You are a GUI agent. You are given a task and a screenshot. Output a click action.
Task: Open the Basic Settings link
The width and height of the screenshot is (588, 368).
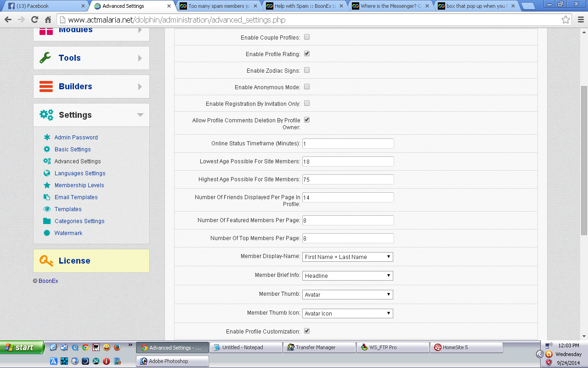[x=73, y=149]
